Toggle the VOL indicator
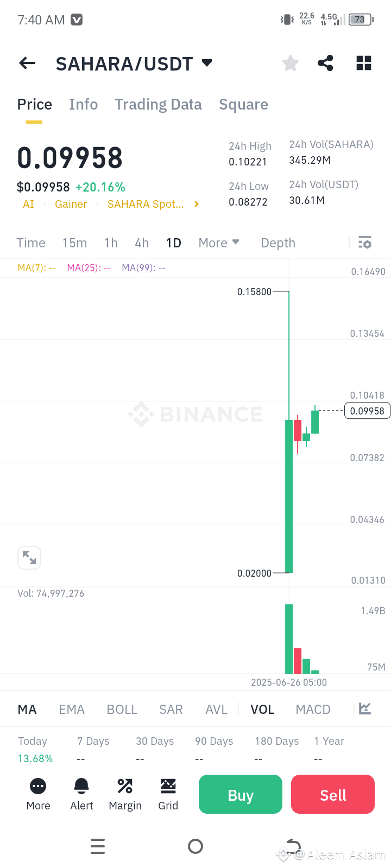The width and height of the screenshot is (391, 868). [262, 710]
